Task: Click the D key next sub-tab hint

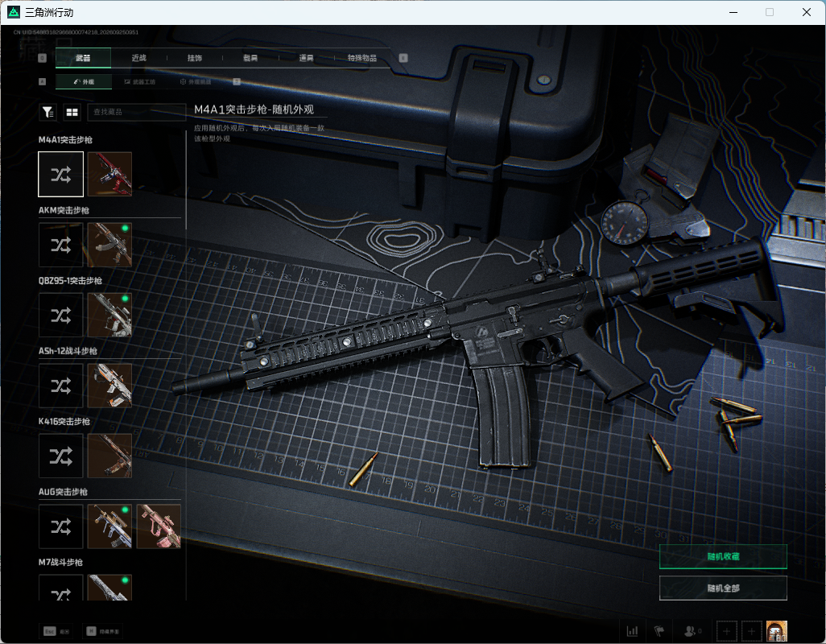Action: (x=237, y=81)
